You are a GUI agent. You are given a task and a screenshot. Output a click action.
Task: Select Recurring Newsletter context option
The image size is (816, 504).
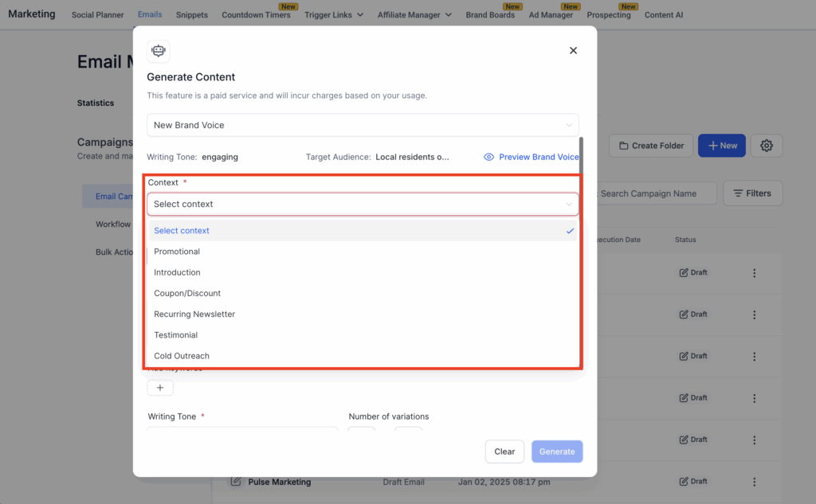(x=194, y=315)
